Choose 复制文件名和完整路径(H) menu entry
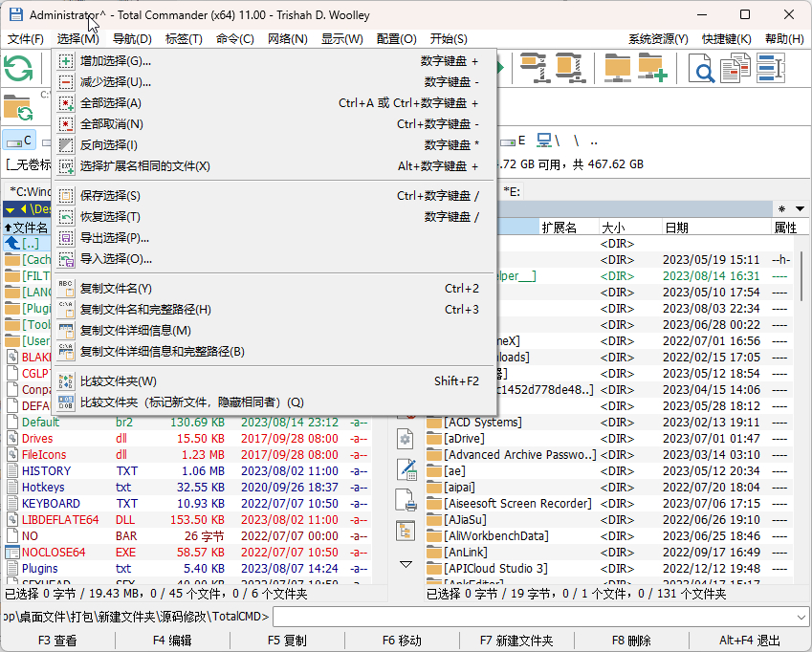This screenshot has width=812, height=652. [274, 310]
